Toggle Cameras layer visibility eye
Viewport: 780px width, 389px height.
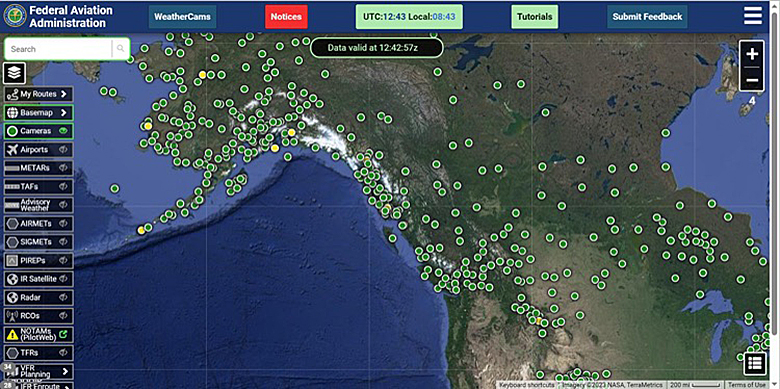(63, 131)
